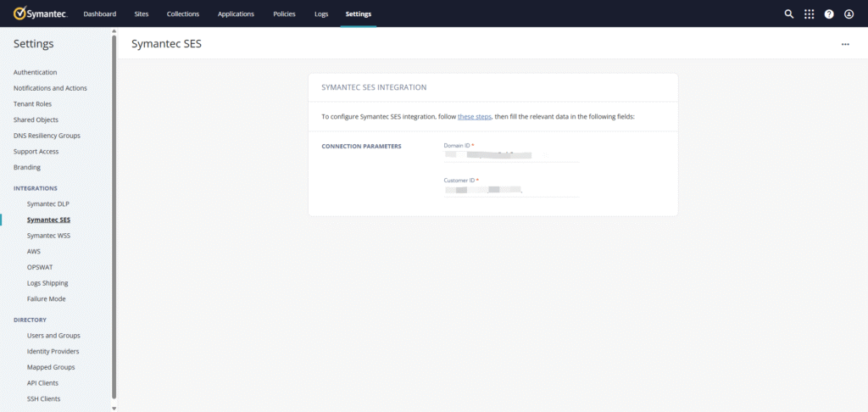Select Symantec DLP in the sidebar
Viewport: 868px width, 412px height.
pyautogui.click(x=47, y=204)
